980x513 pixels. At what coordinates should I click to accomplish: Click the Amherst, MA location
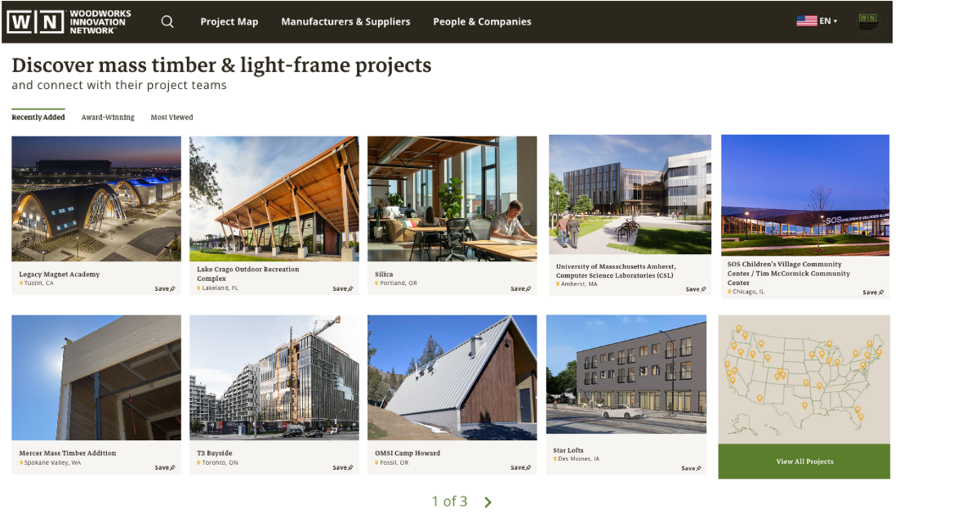(x=577, y=284)
